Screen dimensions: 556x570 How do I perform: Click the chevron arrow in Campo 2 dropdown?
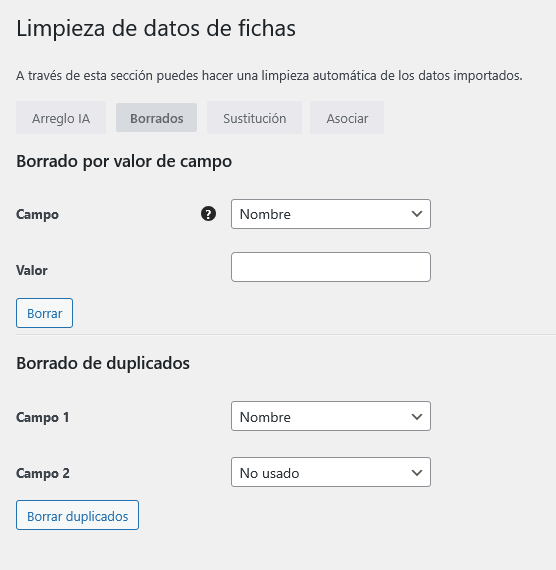(417, 472)
